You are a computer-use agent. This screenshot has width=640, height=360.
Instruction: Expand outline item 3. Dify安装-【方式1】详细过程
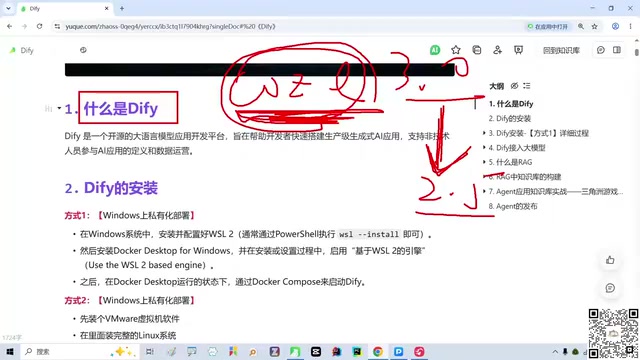(484, 133)
